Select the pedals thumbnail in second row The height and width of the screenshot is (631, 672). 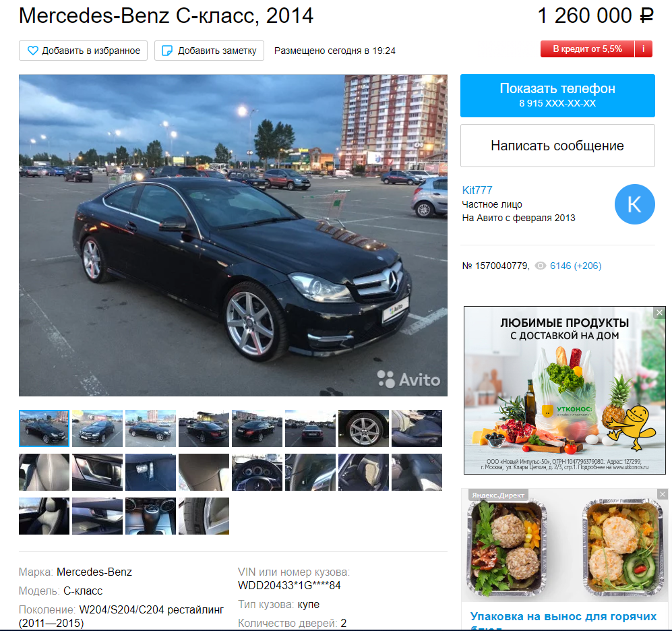(x=150, y=472)
